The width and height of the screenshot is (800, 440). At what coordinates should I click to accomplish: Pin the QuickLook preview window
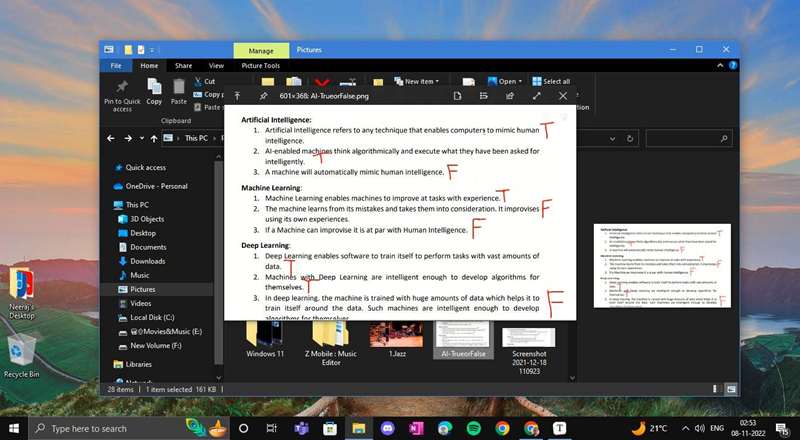[263, 96]
